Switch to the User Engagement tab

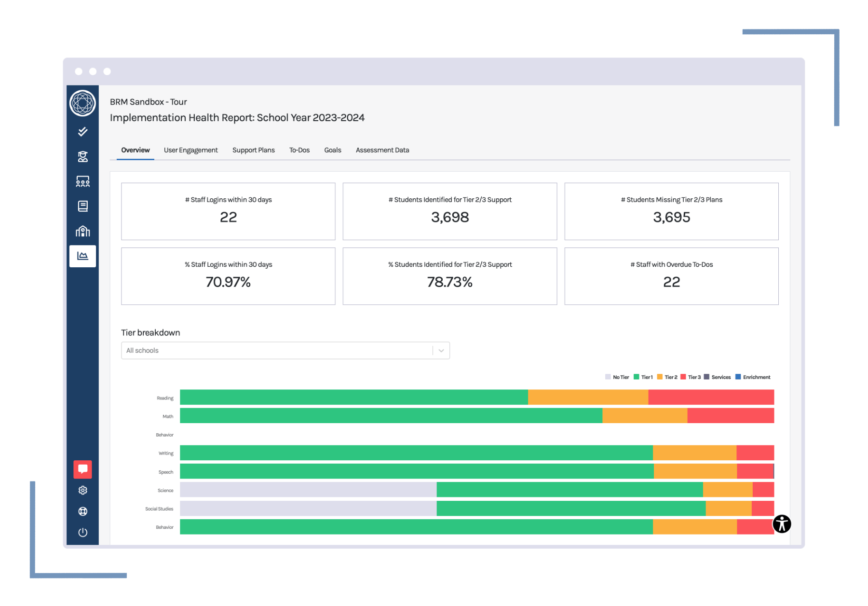pos(190,150)
